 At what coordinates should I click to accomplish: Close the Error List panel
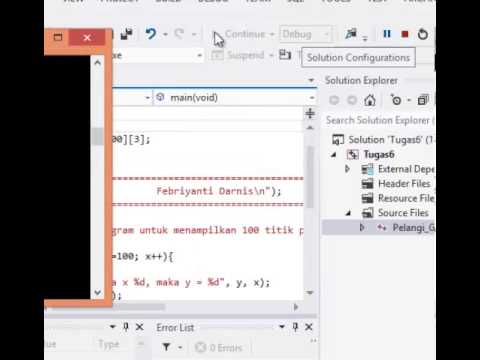[x=309, y=327]
